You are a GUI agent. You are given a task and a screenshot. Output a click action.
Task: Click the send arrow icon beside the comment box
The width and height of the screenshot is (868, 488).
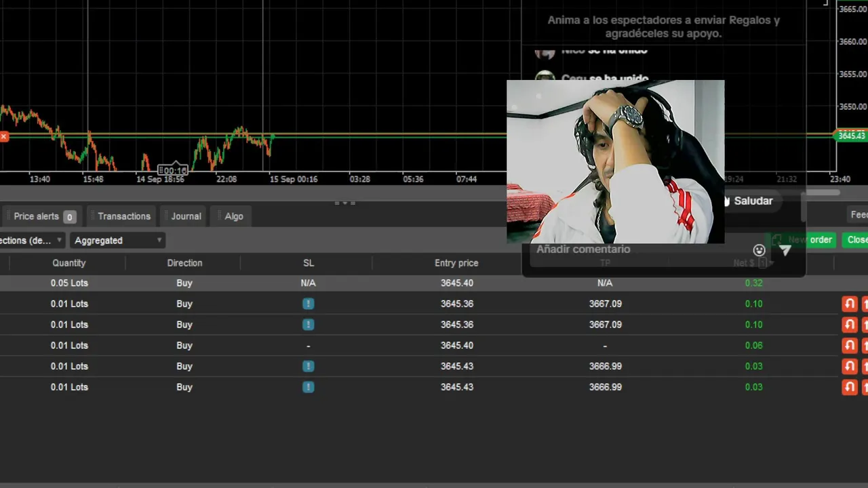point(785,250)
